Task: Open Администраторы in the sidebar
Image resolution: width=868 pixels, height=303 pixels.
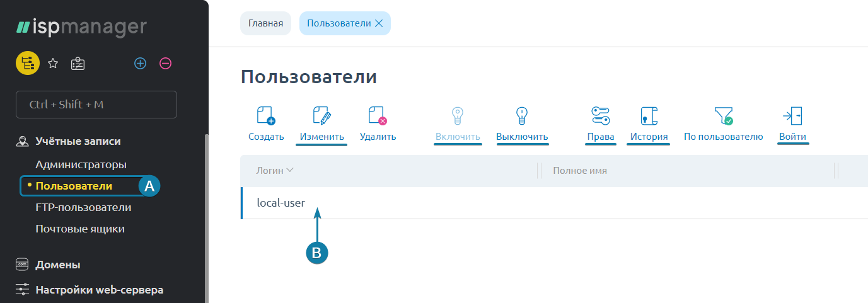Action: (x=81, y=164)
